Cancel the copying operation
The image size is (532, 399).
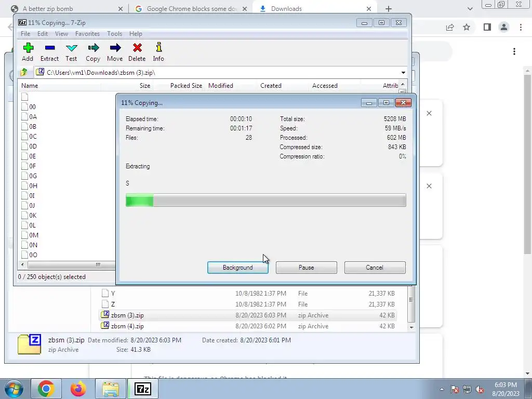point(375,268)
